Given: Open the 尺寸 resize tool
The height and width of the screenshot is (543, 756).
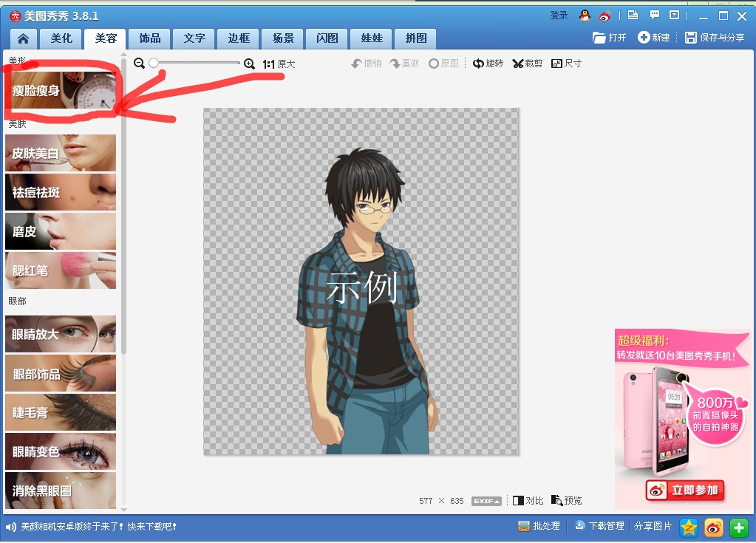Looking at the screenshot, I should [x=567, y=64].
